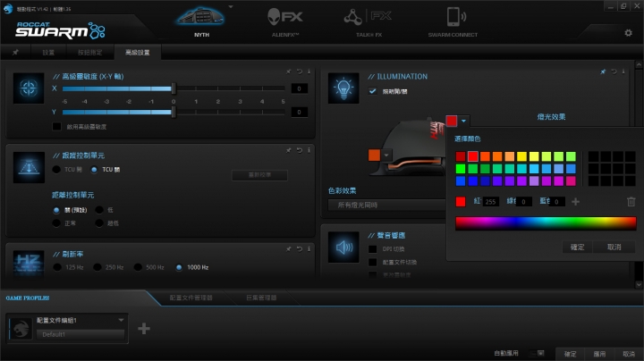Pick the bright red palette swatch
The width and height of the screenshot is (644, 361).
point(473,156)
